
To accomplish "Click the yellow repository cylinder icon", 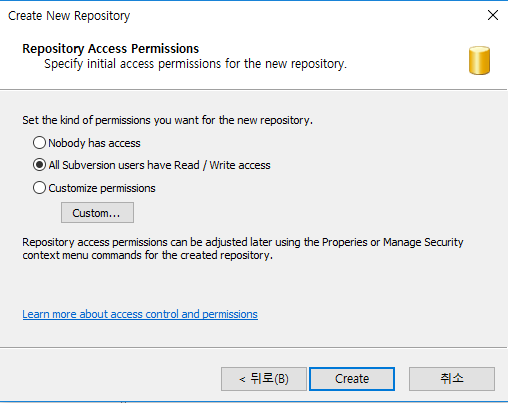I will (479, 60).
